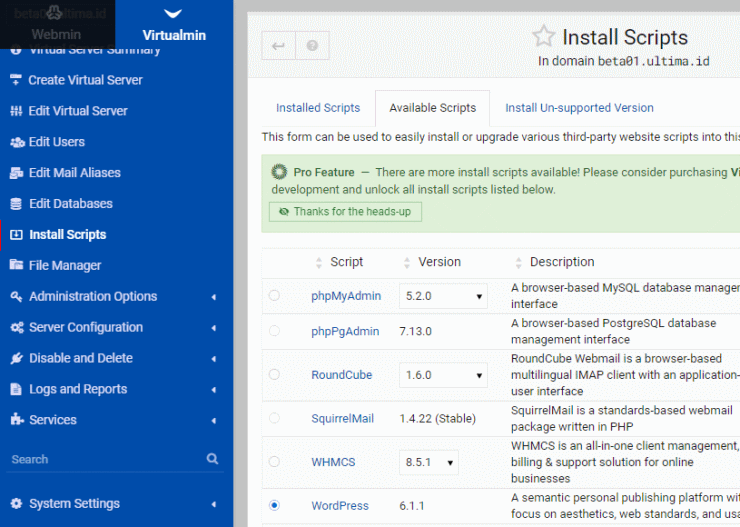This screenshot has width=740, height=527.
Task: Open Install Un-supported Version tab
Action: [x=579, y=108]
